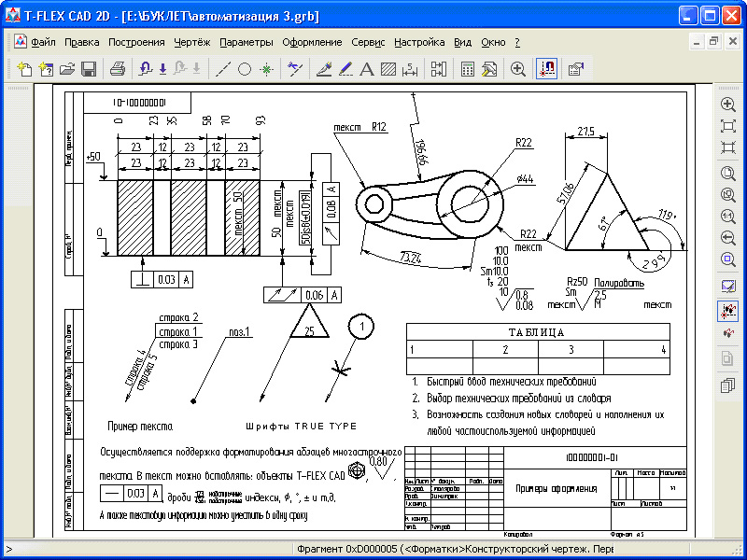
Task: Click the magnifier with overlapping pages icon
Action: pos(727,195)
